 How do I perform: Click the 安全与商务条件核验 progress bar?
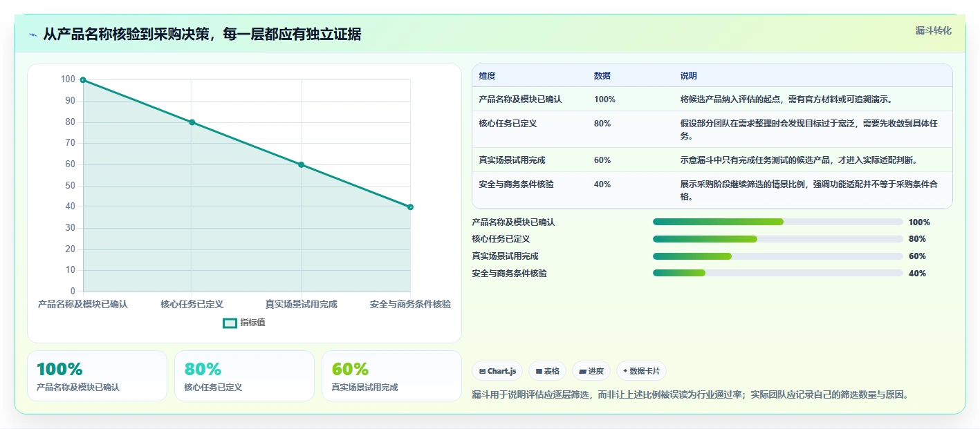[778, 273]
